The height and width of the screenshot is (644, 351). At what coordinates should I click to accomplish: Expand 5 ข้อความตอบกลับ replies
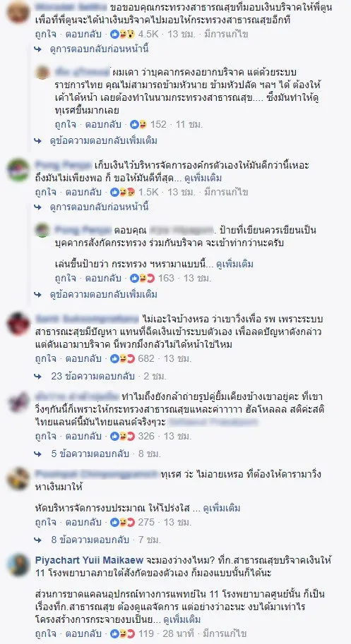pyautogui.click(x=90, y=454)
